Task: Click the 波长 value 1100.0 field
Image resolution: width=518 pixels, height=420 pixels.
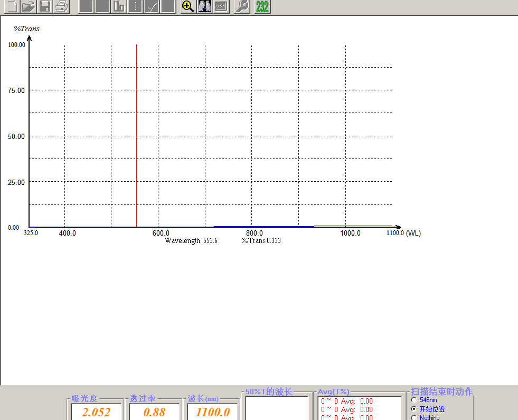Action: click(213, 412)
